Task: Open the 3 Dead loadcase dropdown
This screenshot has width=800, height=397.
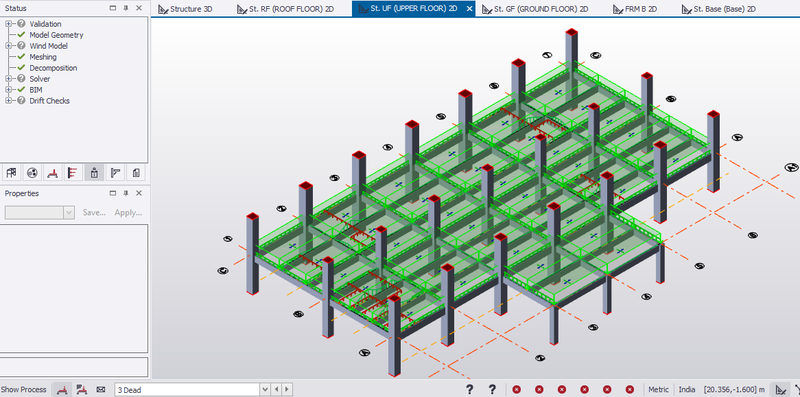Action: [x=264, y=389]
